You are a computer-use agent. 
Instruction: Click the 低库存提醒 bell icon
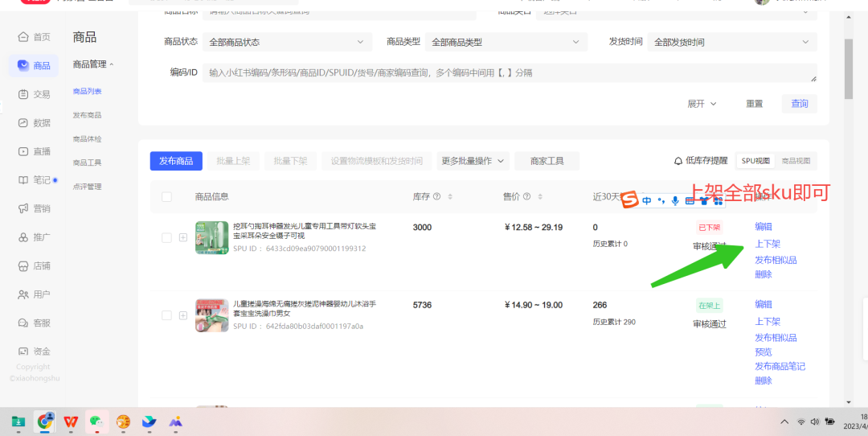click(x=678, y=161)
